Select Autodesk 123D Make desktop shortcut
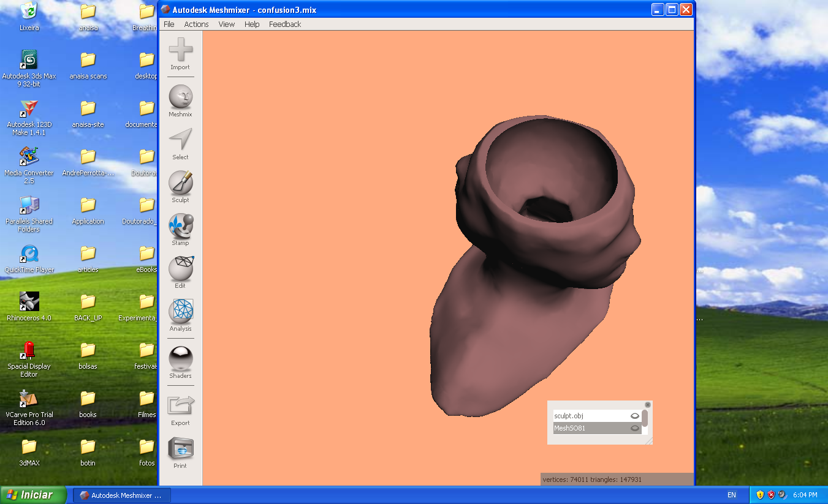Image resolution: width=828 pixels, height=504 pixels. click(29, 117)
